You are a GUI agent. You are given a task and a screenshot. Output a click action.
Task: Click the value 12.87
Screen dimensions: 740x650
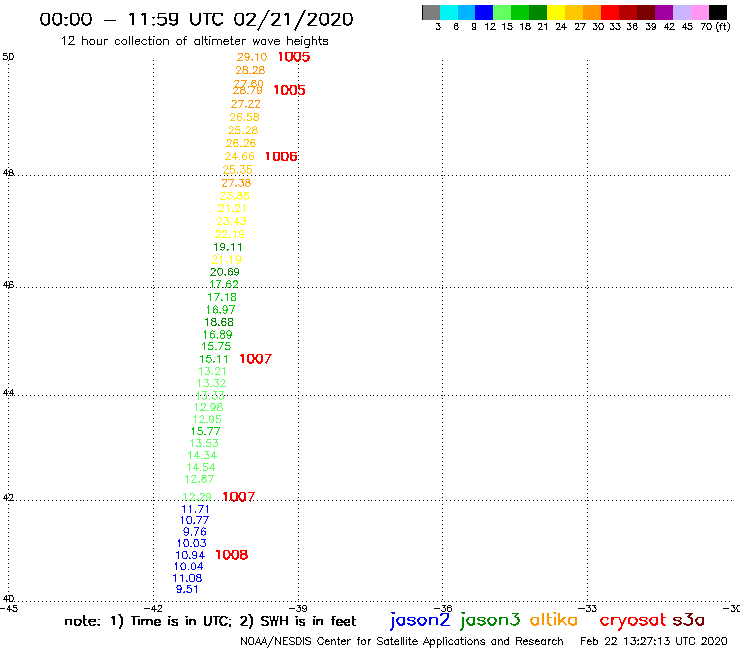199,479
